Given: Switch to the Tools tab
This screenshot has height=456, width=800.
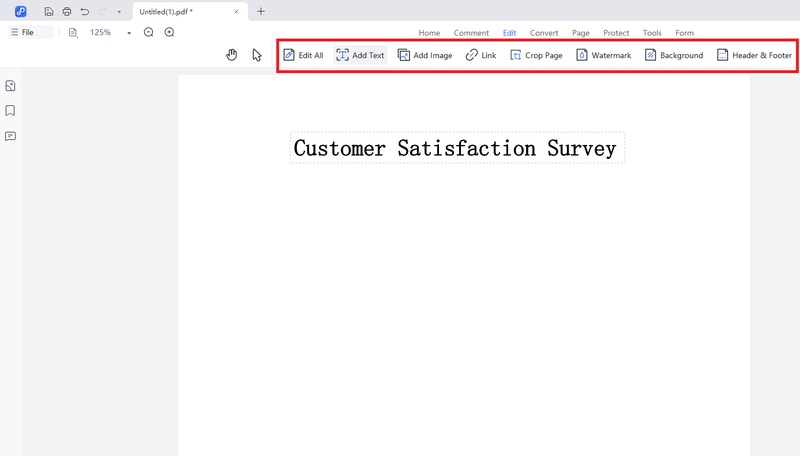Looking at the screenshot, I should coord(652,33).
